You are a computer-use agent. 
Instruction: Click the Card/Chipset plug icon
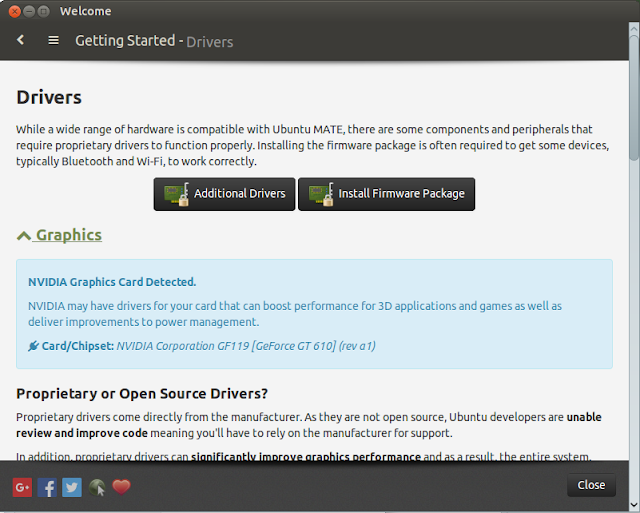(33, 346)
